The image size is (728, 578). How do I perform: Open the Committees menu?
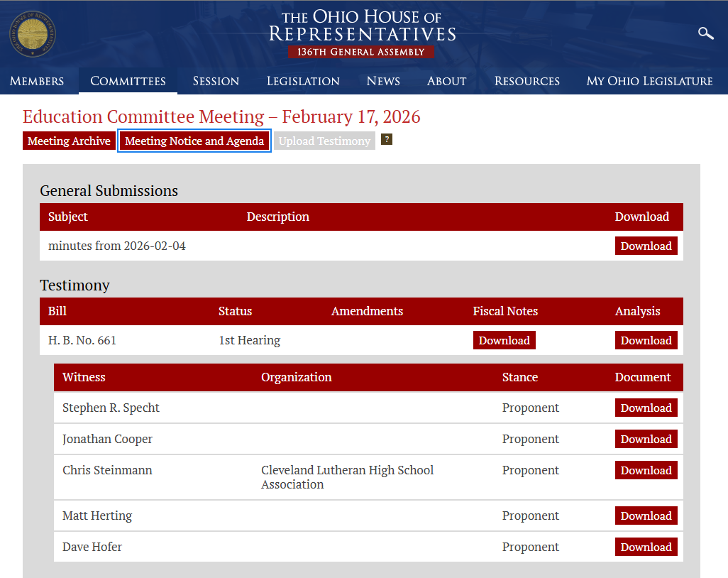[x=128, y=81]
